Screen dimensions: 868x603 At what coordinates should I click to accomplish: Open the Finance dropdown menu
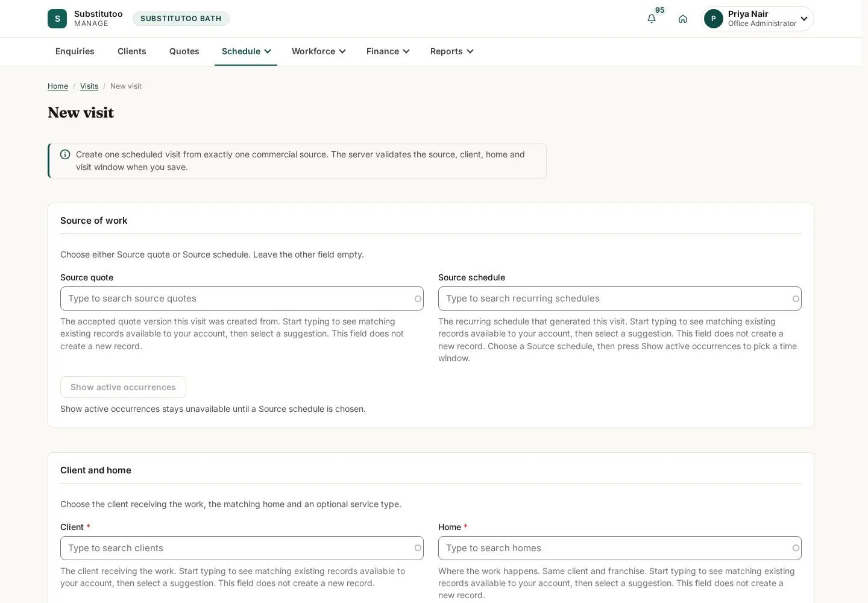[388, 51]
